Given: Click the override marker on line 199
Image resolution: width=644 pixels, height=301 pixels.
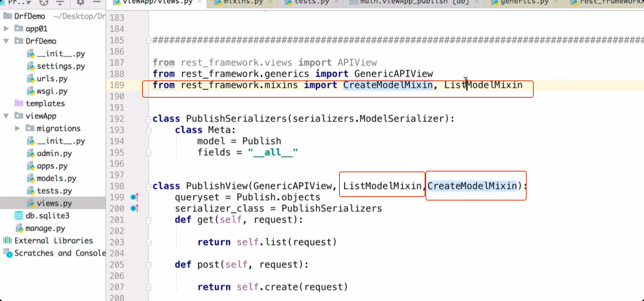Looking at the screenshot, I should pos(135,197).
